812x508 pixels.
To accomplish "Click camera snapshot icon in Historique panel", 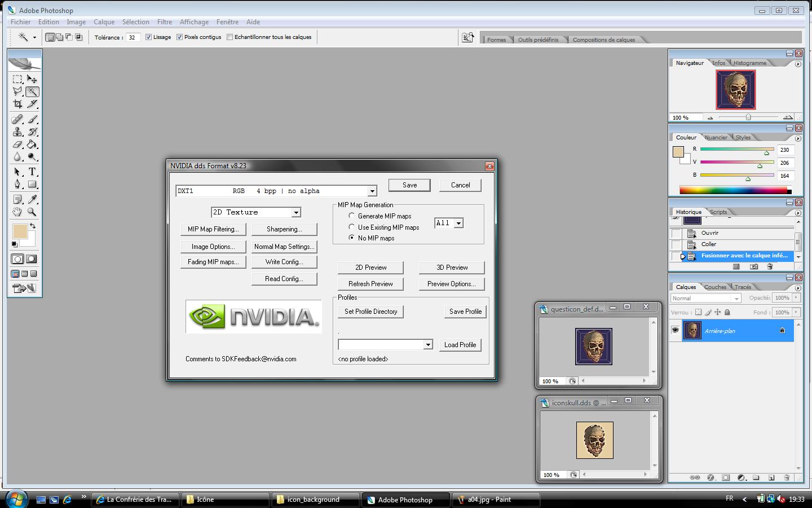I will (753, 266).
